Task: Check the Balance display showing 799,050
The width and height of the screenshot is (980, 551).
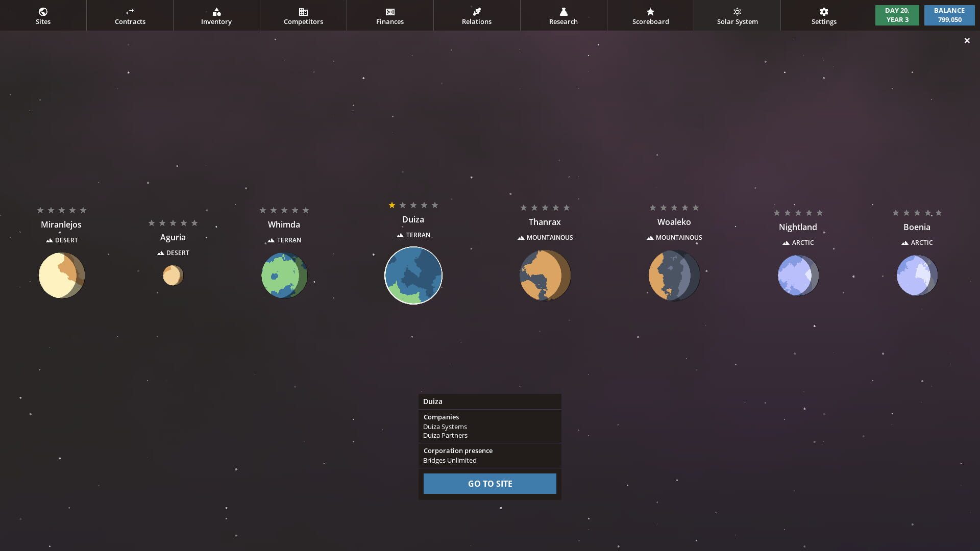Action: 949,15
